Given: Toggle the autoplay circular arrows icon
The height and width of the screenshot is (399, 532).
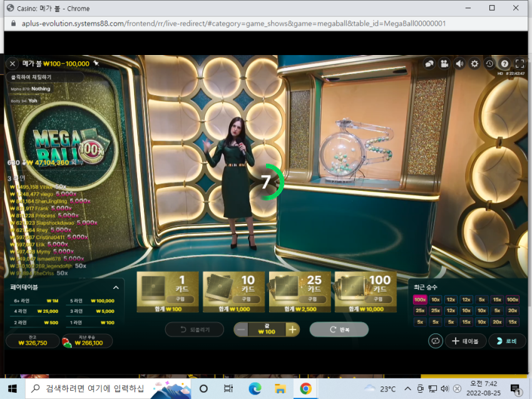Looking at the screenshot, I should tap(436, 341).
